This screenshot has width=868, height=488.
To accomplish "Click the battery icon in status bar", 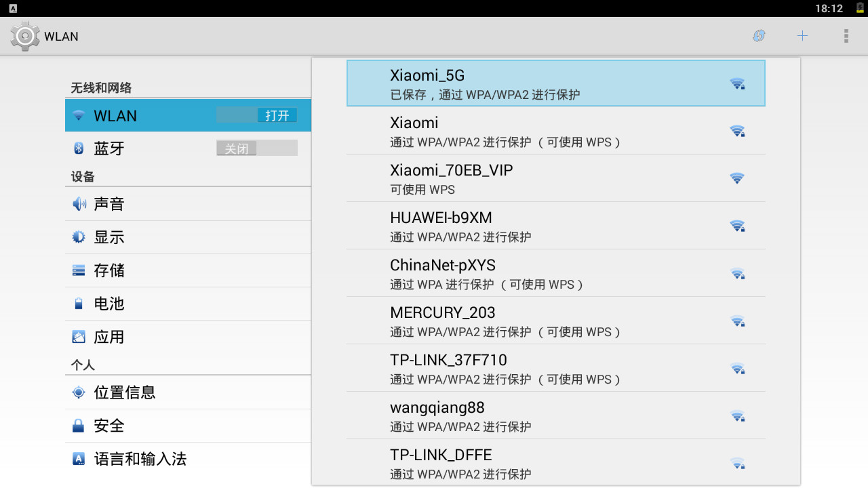I will click(860, 8).
